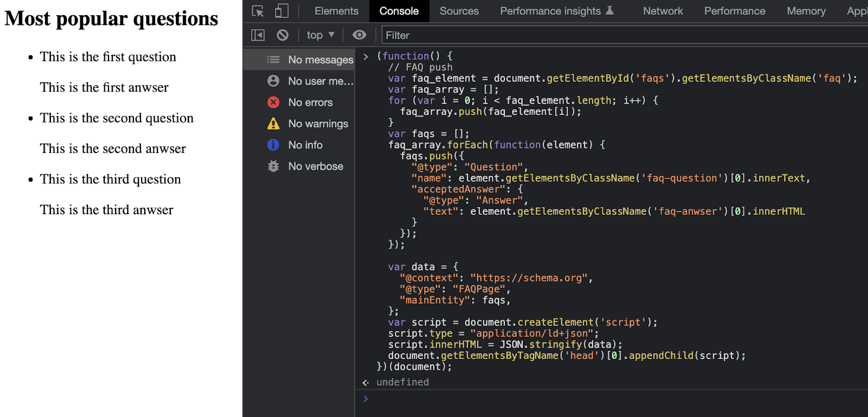Click the blue No info icon
Screen dimensions: 868x417
pos(273,145)
